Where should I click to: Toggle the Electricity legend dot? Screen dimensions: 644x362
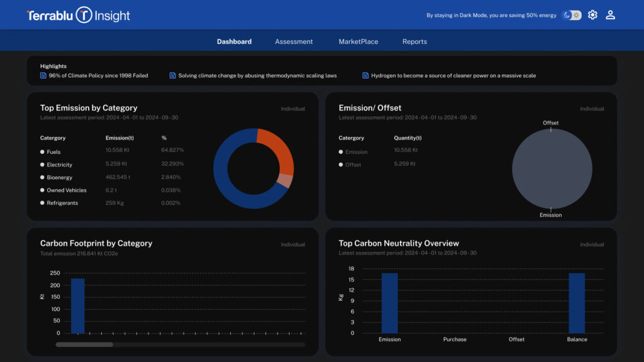pos(42,165)
